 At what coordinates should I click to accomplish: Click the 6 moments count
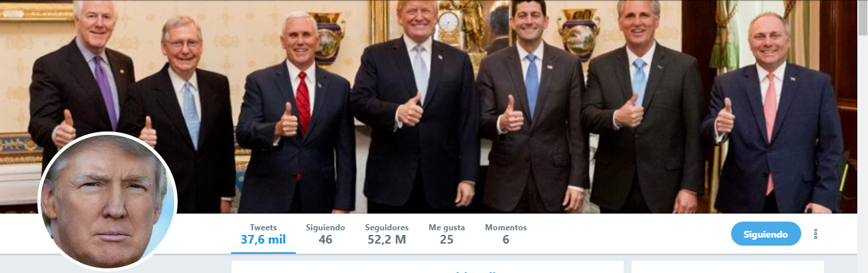click(x=505, y=240)
